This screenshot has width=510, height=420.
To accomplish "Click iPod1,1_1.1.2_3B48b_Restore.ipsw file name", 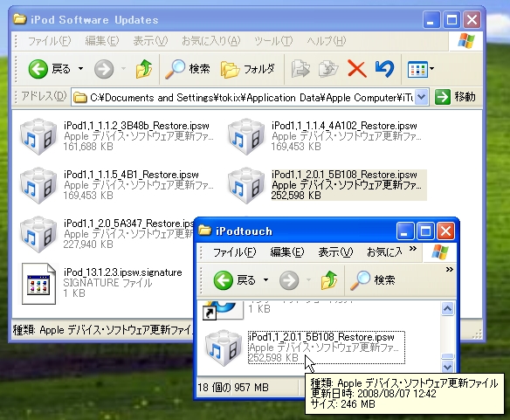I will point(136,126).
